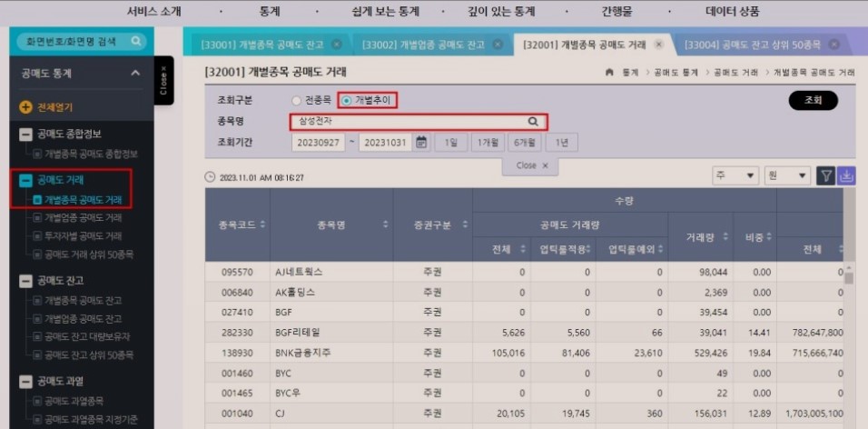Open the 데이터 상품 menu
This screenshot has width=868, height=429.
[733, 12]
